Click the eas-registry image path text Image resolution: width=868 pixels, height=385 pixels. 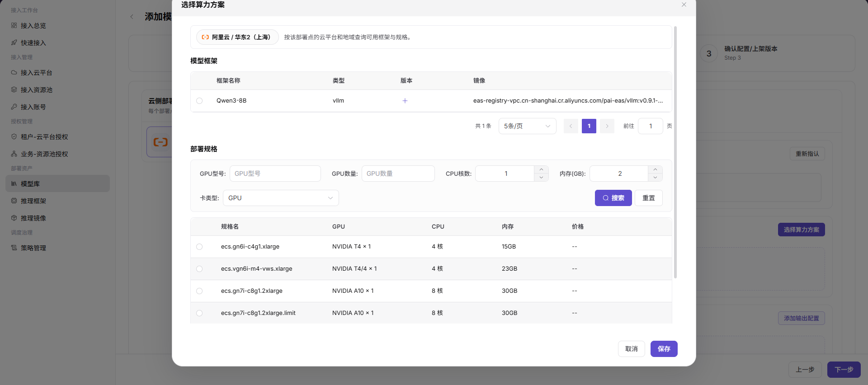(x=568, y=101)
